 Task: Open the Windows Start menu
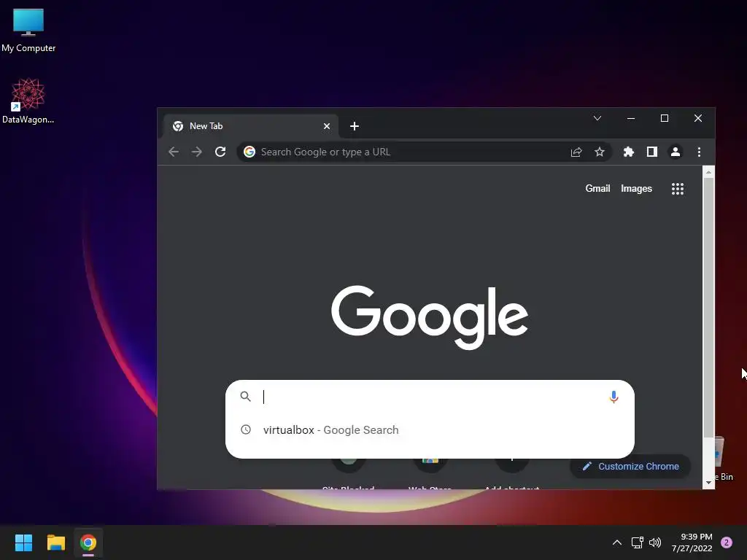23,542
